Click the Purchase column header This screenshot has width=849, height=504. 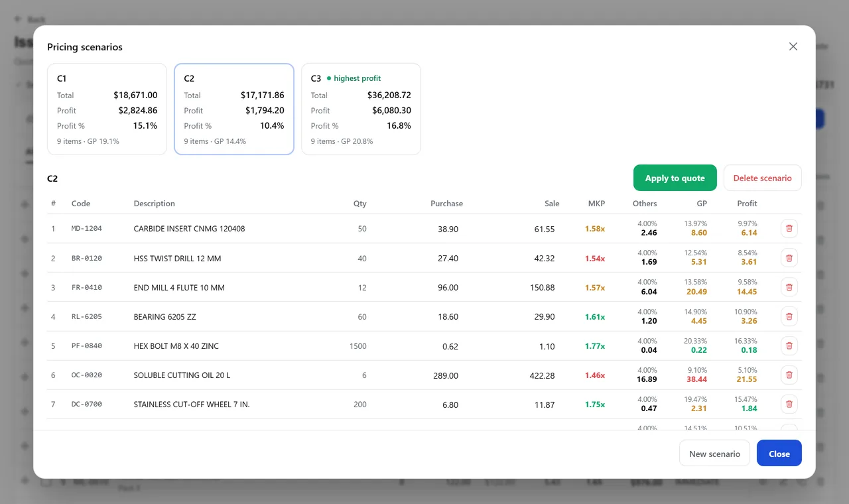coord(446,204)
